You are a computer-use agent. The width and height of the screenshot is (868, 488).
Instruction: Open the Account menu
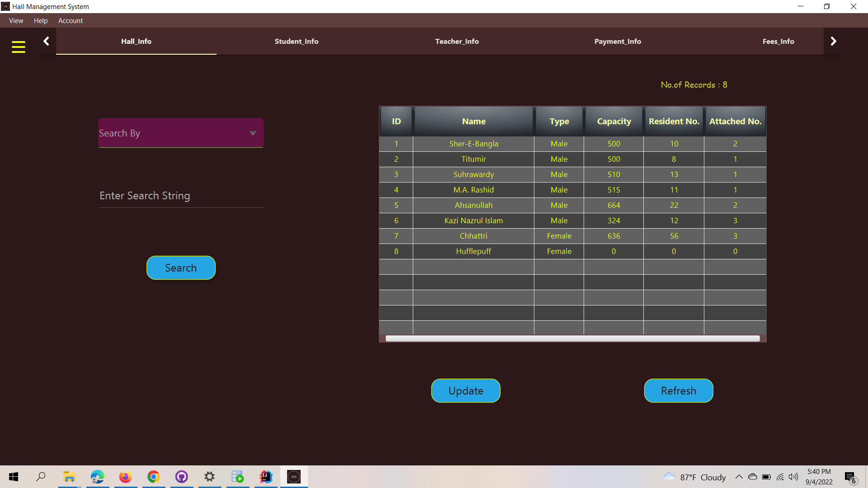71,20
